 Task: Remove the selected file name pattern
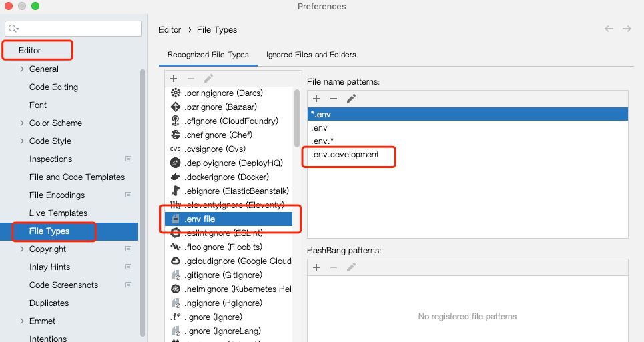pyautogui.click(x=334, y=99)
